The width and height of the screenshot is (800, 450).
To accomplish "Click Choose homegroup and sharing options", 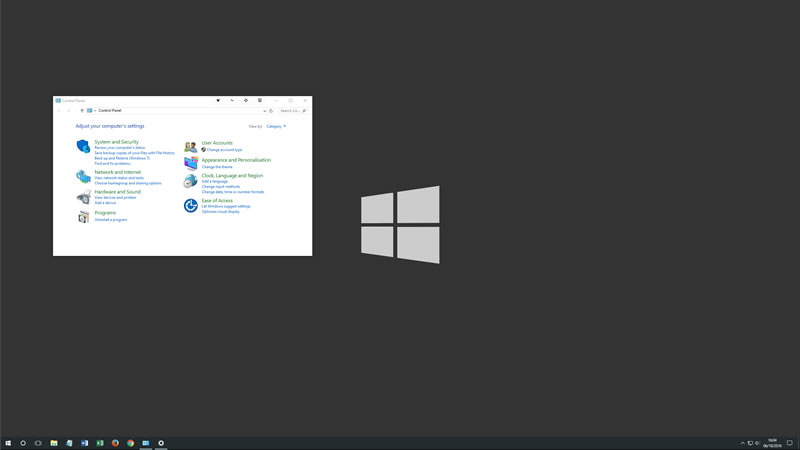I will (x=128, y=183).
